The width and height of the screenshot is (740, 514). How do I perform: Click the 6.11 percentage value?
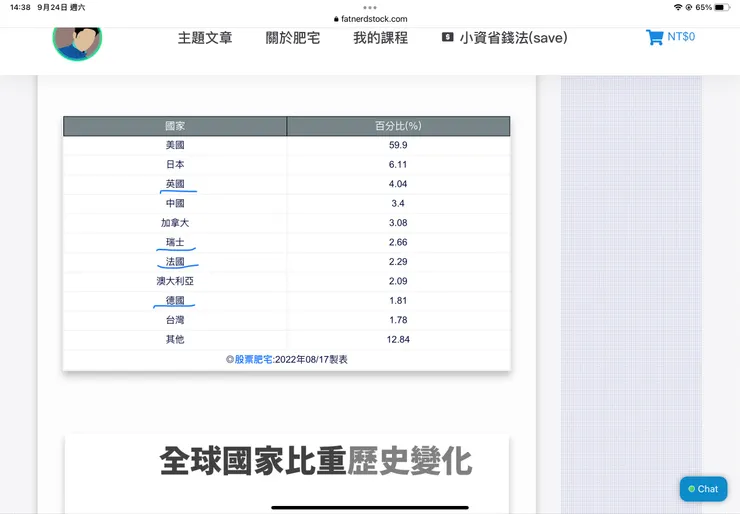398,165
